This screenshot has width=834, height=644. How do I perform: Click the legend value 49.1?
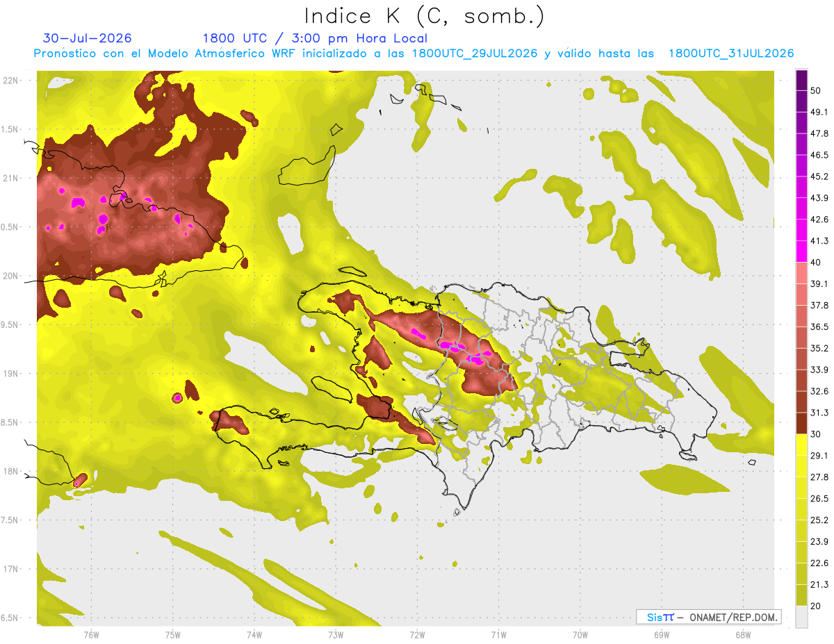pos(819,112)
